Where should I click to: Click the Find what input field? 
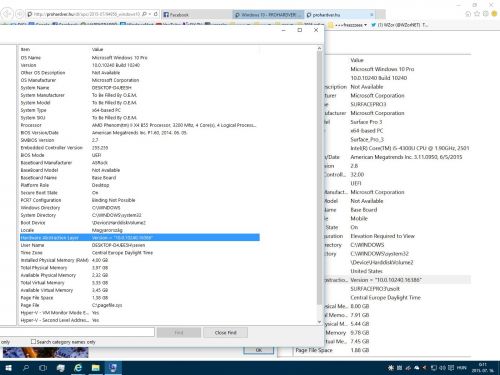coord(77,332)
